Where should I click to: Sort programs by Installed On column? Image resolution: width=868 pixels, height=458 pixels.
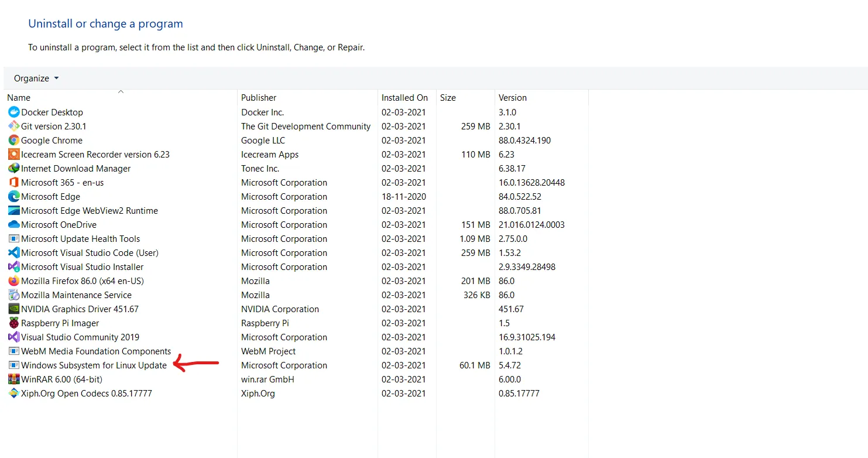click(x=404, y=98)
